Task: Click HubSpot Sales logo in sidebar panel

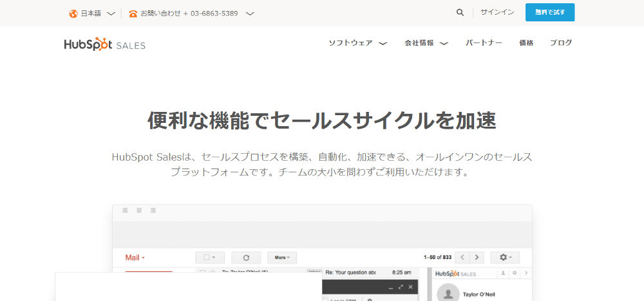Action: click(x=455, y=273)
